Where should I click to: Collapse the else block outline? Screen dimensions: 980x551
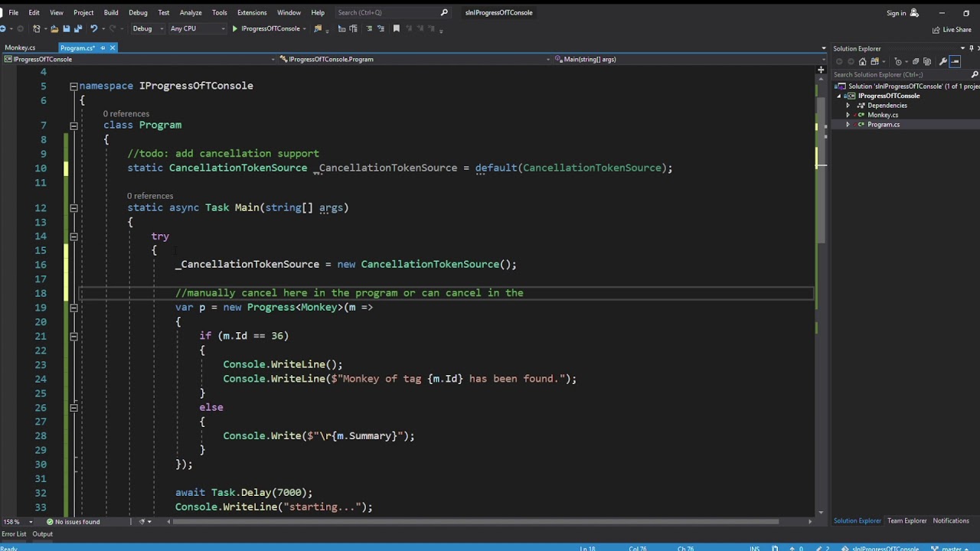[73, 407]
